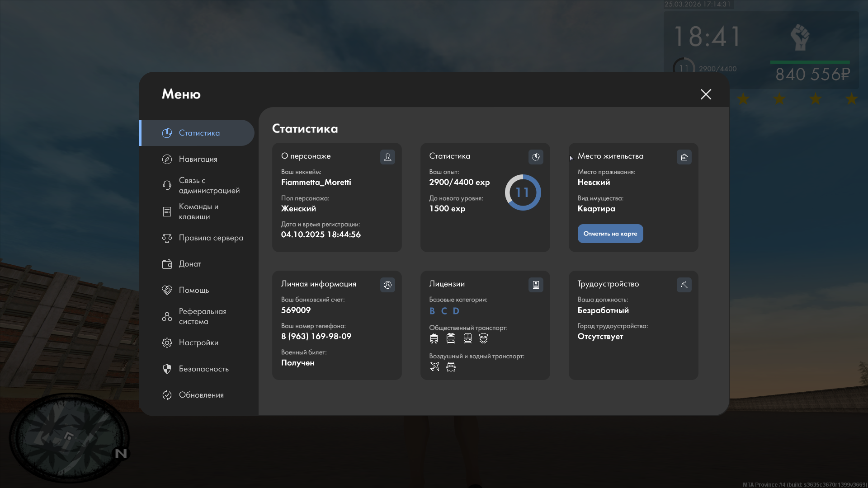The width and height of the screenshot is (868, 488).
Task: Click the account icon on Личная информация card
Action: [387, 285]
